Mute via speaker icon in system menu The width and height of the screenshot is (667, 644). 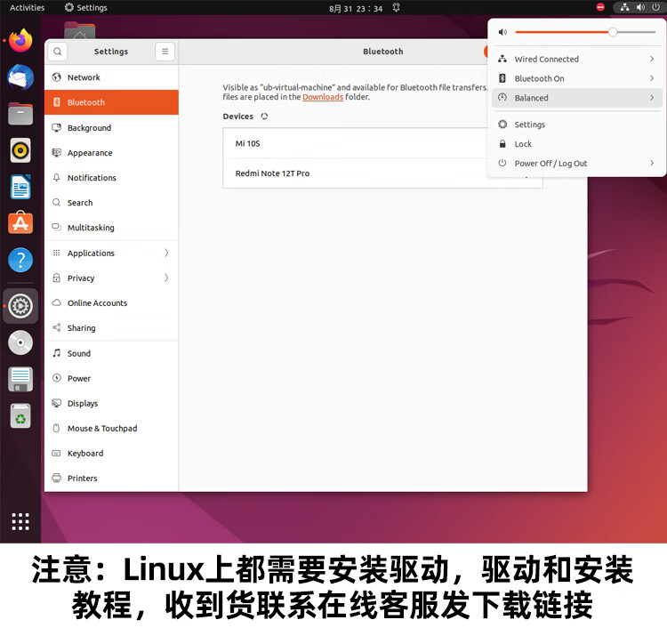[x=502, y=32]
